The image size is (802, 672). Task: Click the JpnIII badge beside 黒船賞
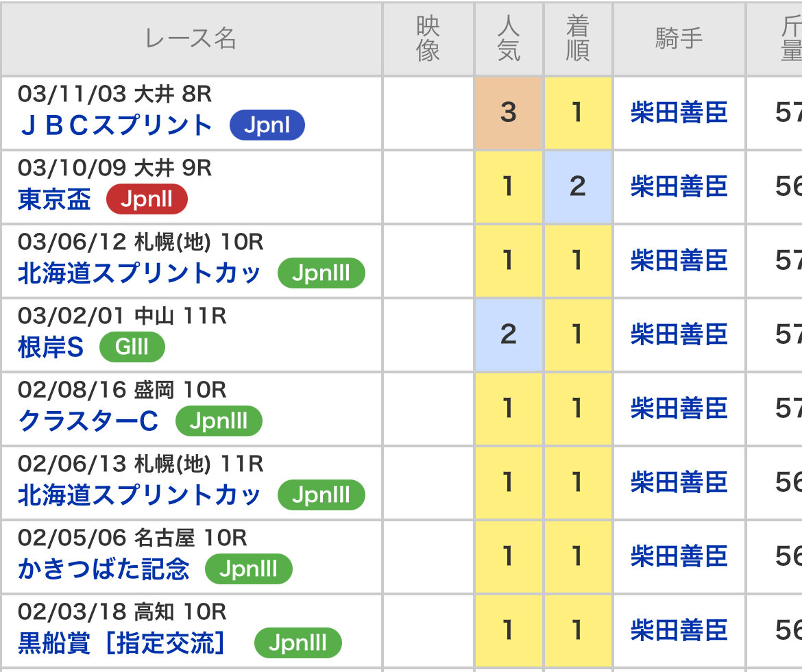pyautogui.click(x=297, y=643)
